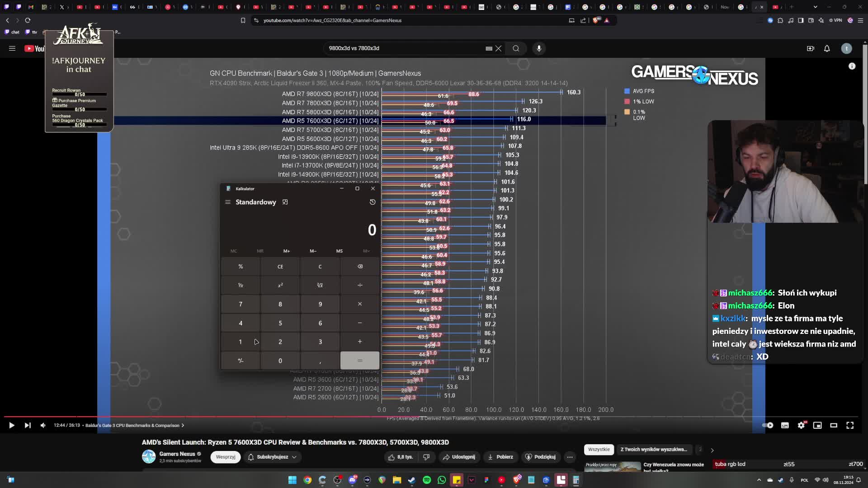Screen dimensions: 868x488
Task: Click the Podziękuj thanks button
Action: point(540,457)
